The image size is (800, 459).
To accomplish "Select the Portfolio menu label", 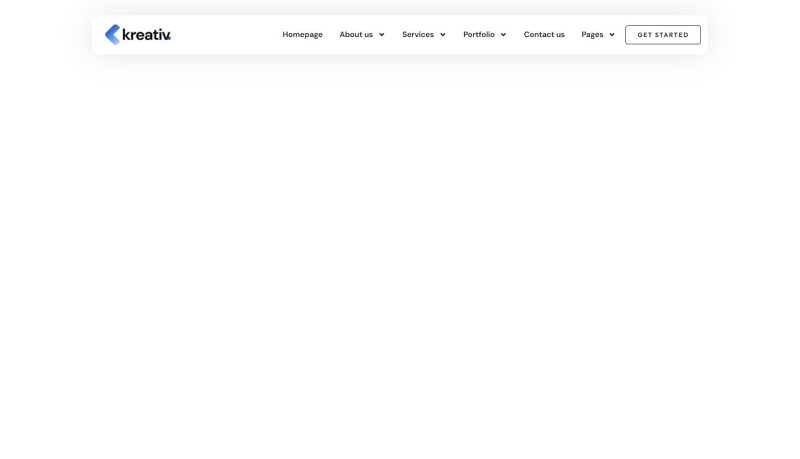I will click(478, 35).
